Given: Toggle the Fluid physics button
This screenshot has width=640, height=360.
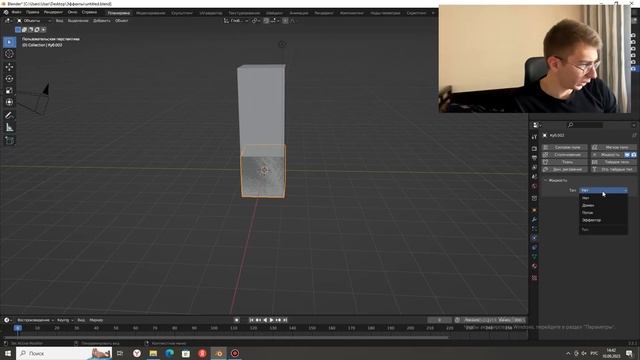Looking at the screenshot, I should (x=608, y=155).
